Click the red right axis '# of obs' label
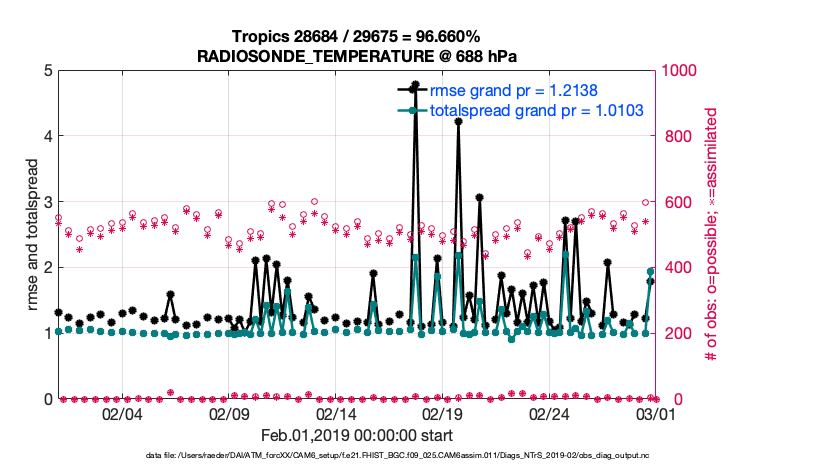The width and height of the screenshot is (830, 470). click(712, 234)
